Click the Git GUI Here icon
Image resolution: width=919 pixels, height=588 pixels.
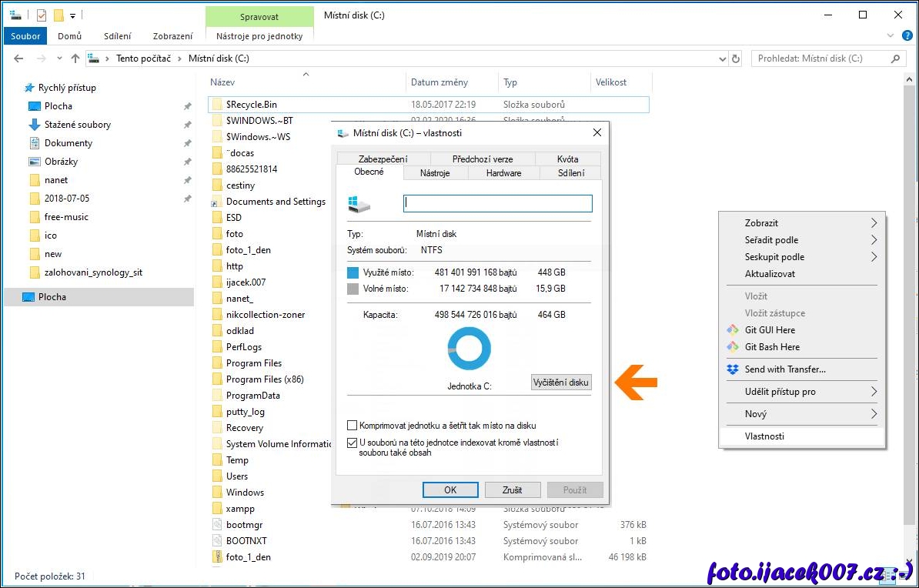[x=733, y=330]
